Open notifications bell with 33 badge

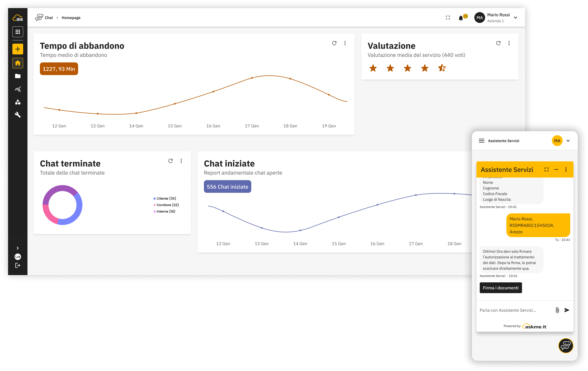(461, 18)
